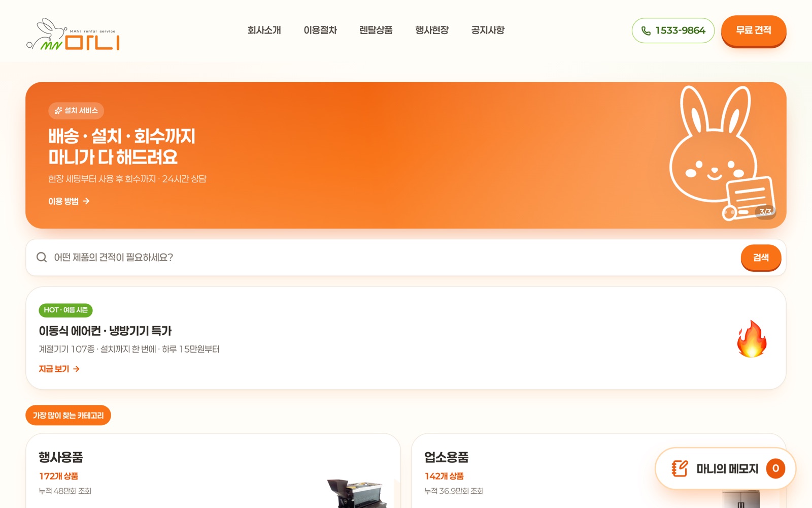Click the 마니 rabbit logo
This screenshot has width=812, height=508.
pyautogui.click(x=73, y=35)
